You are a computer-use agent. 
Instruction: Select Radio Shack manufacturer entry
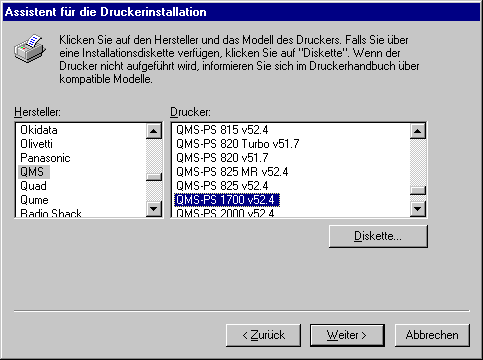[x=51, y=213]
